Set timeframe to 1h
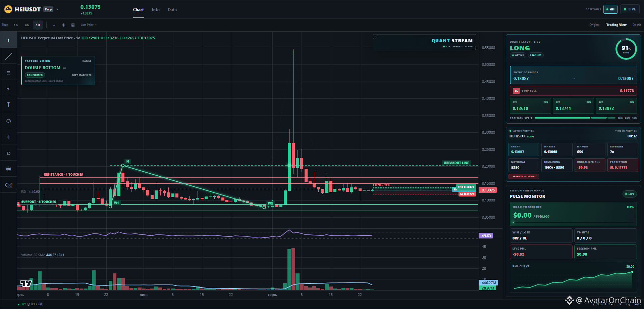Screen dimensions: 644x309 (x=16, y=25)
